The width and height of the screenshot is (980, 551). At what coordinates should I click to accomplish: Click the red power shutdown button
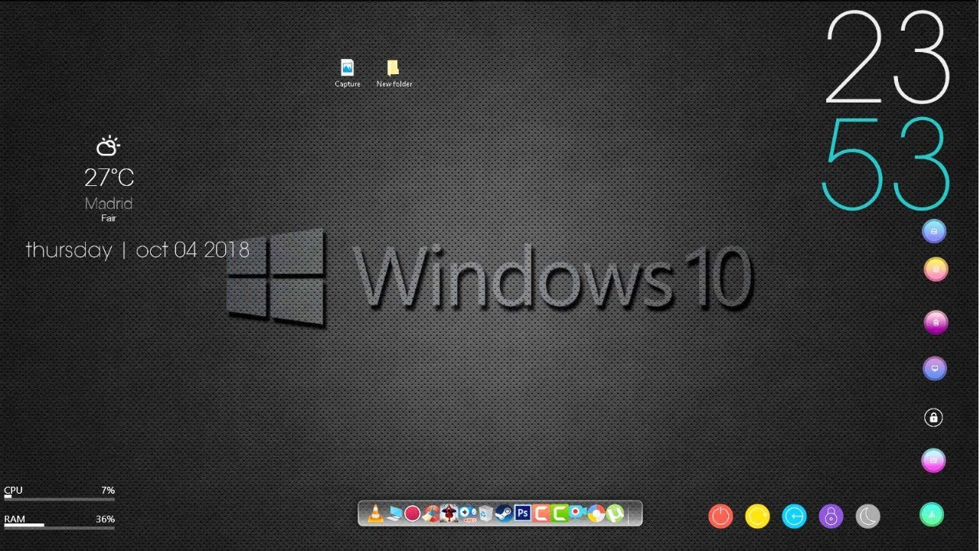click(x=720, y=517)
